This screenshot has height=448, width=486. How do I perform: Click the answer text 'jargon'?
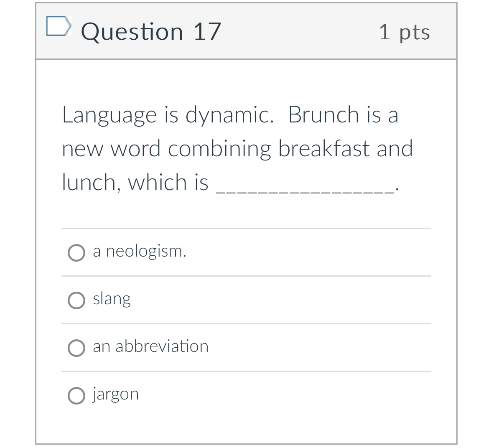pos(116,394)
